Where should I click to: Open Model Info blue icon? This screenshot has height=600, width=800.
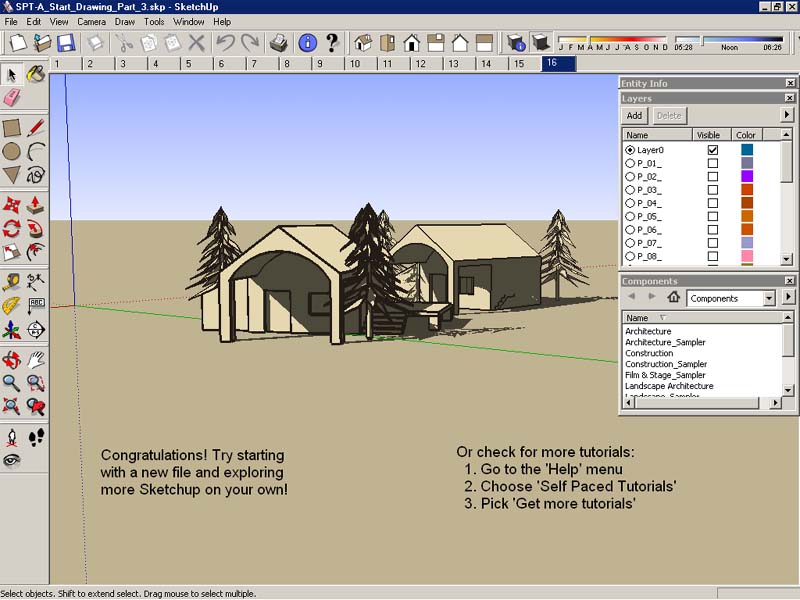coord(308,43)
